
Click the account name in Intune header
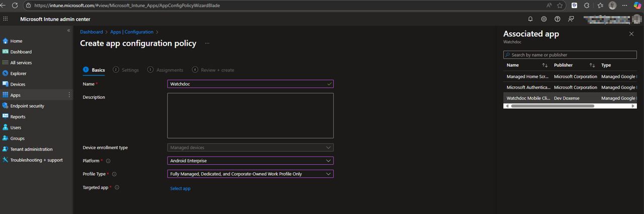[608, 19]
